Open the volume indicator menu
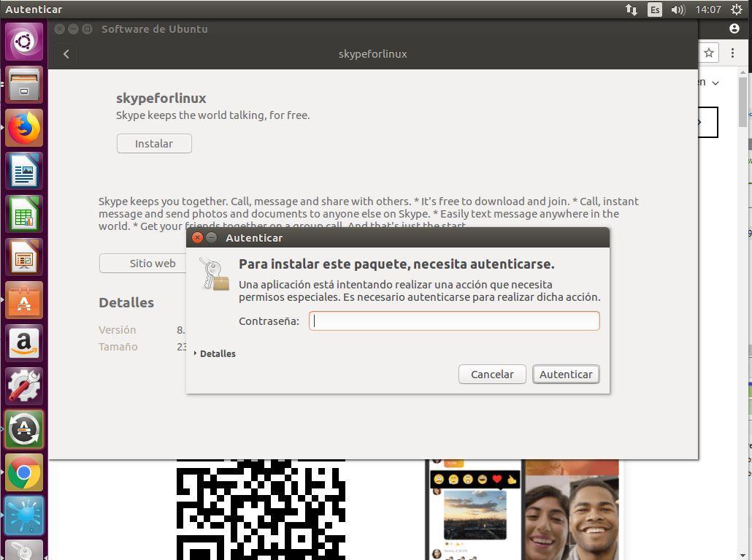Viewport: 752px width, 560px height. click(678, 9)
